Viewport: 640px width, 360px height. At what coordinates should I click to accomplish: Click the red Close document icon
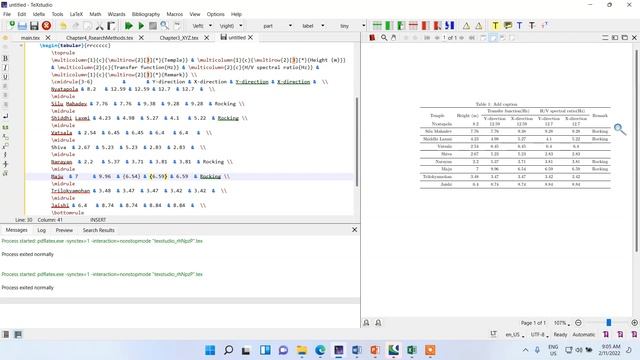tap(47, 26)
